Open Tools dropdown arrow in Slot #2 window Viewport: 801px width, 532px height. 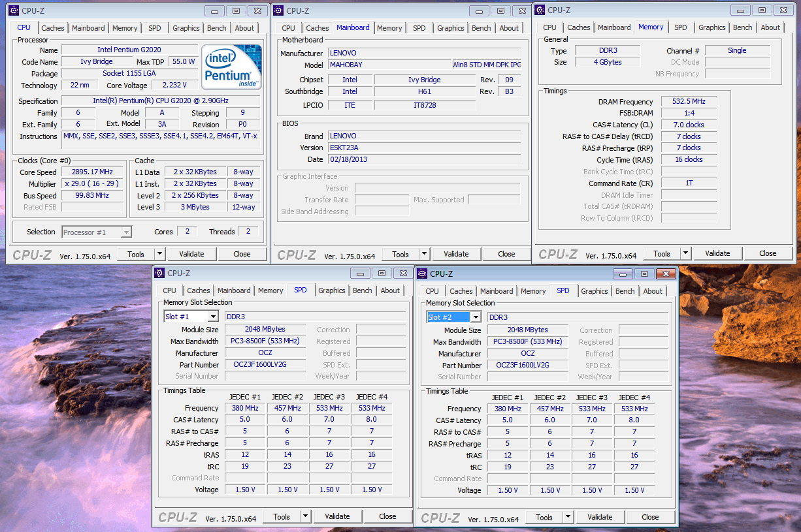pyautogui.click(x=568, y=517)
